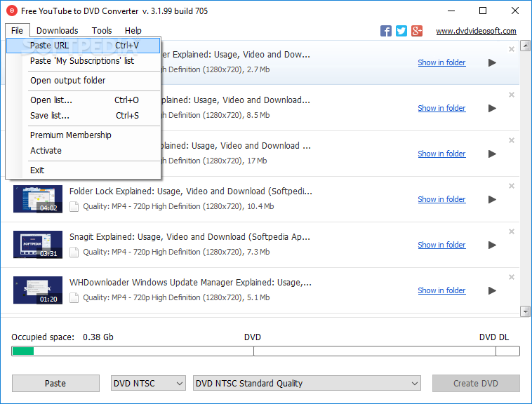Choose Activate menu entry
The width and height of the screenshot is (532, 404).
pos(83,151)
